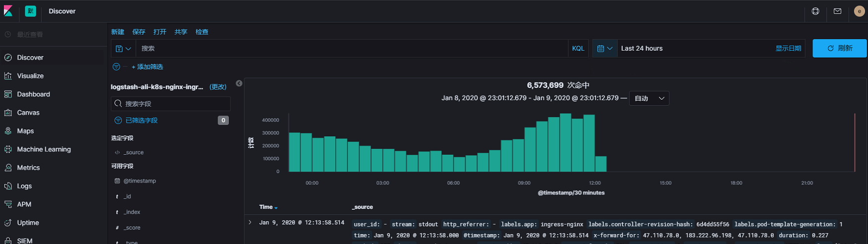Click the Last 24 hours time range
The image size is (868, 244).
point(642,49)
